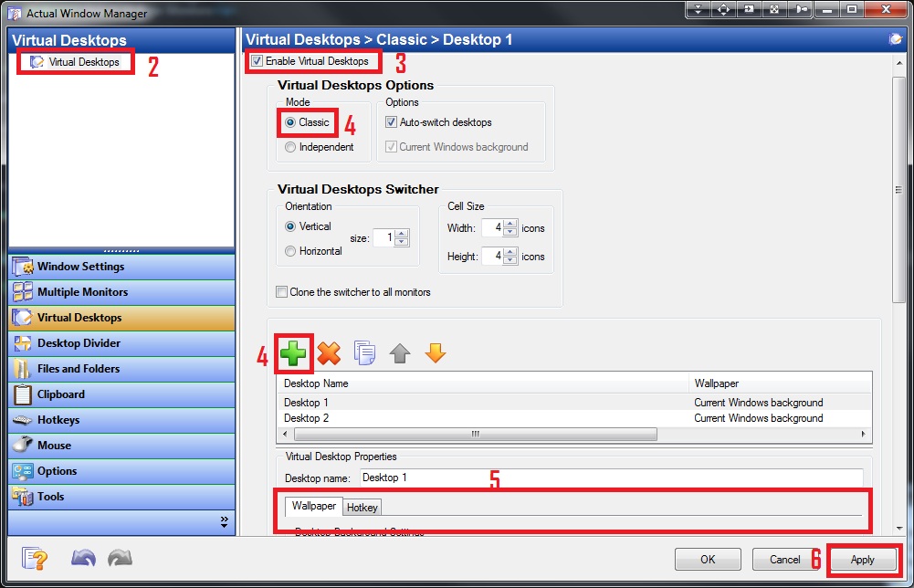Click the app icon in title bar
This screenshot has height=588, width=914.
pyautogui.click(x=14, y=13)
